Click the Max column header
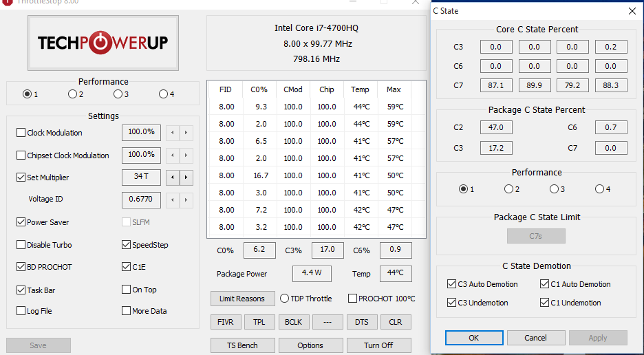 (x=394, y=89)
